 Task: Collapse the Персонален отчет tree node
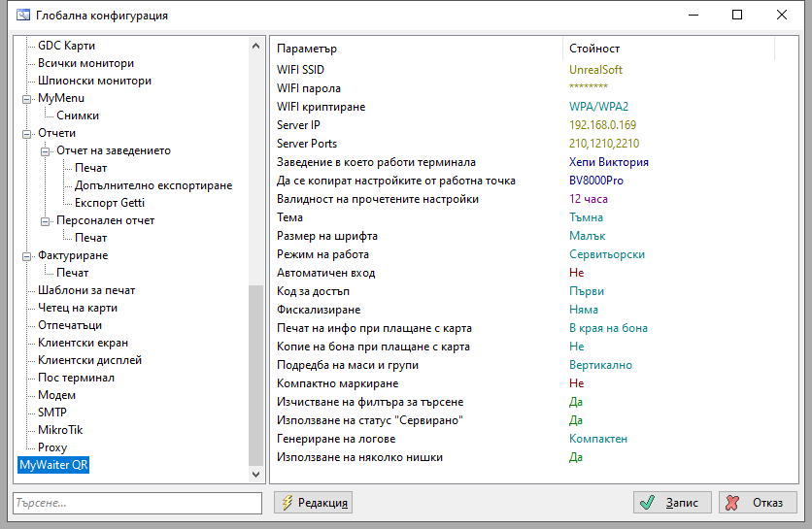pyautogui.click(x=46, y=221)
